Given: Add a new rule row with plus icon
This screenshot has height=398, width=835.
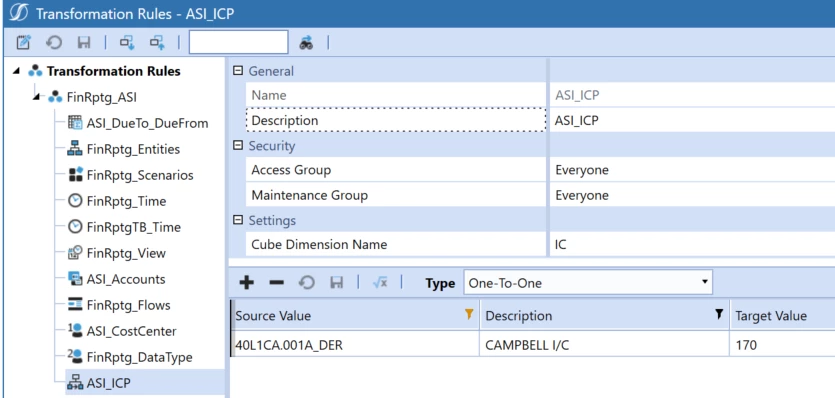Looking at the screenshot, I should [246, 283].
